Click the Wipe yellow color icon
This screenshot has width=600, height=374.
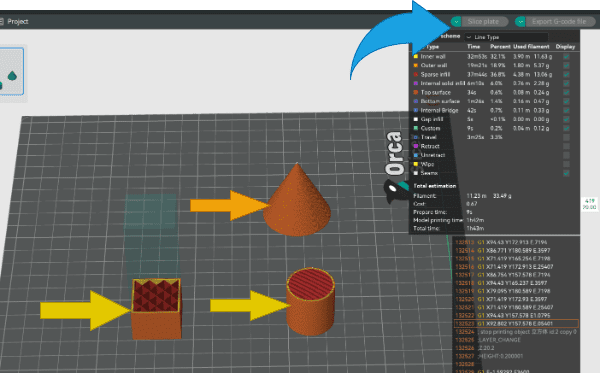tap(416, 164)
